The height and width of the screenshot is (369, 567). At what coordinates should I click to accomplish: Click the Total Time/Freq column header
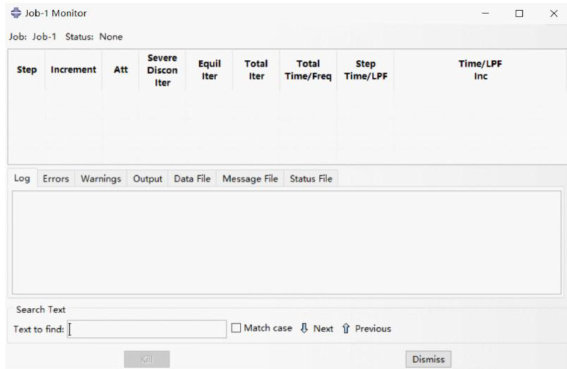[308, 70]
